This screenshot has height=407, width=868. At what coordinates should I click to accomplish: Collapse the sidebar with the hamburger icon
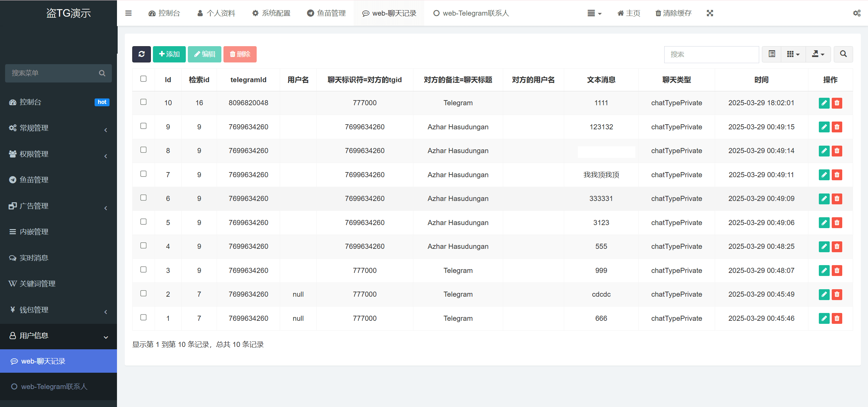coord(129,13)
